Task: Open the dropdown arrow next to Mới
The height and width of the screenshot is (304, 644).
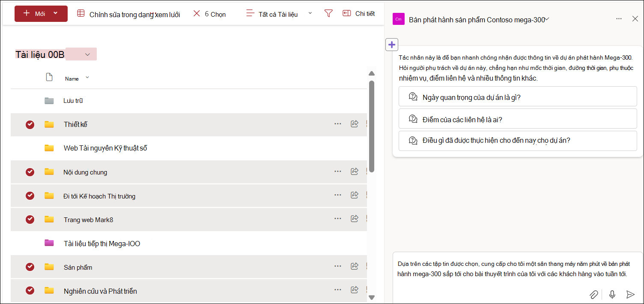Action: point(55,14)
